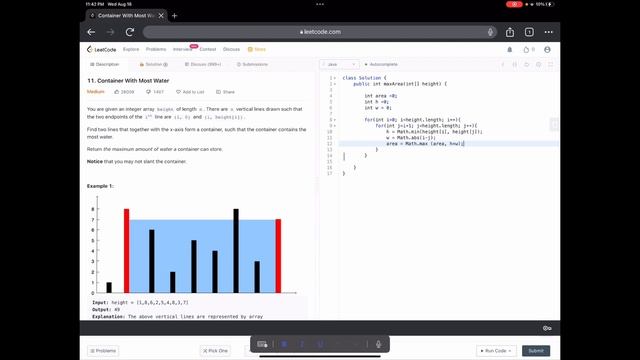This screenshot has height=360, width=640.
Task: Submit the solution with Submit button
Action: click(536, 351)
